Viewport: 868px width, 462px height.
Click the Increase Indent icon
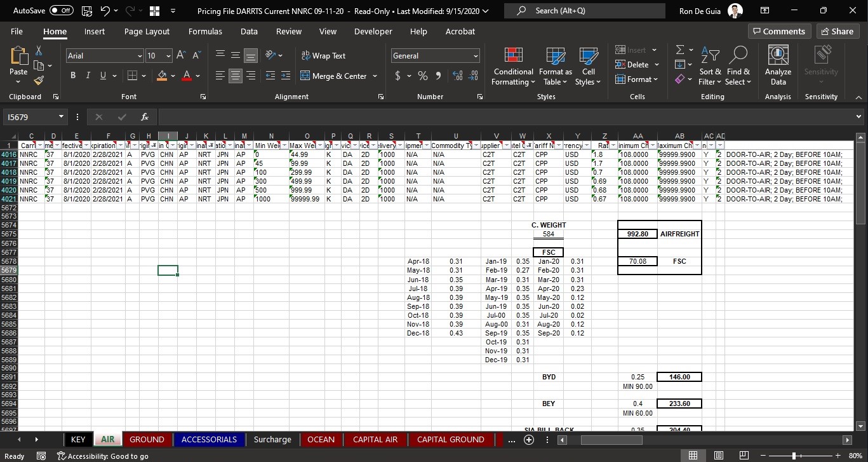tap(285, 76)
